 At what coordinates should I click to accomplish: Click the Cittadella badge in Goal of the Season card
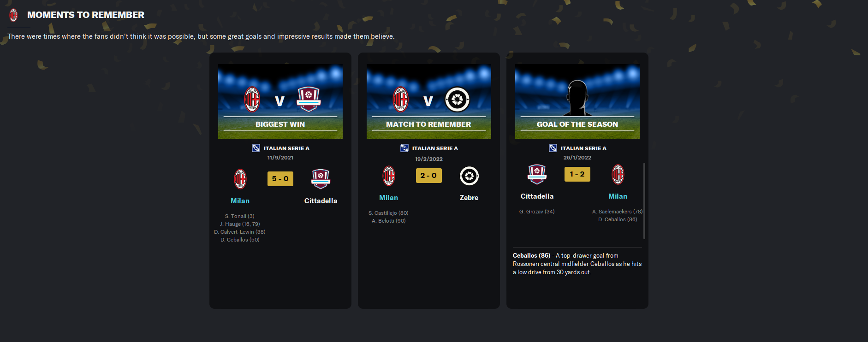tap(537, 174)
